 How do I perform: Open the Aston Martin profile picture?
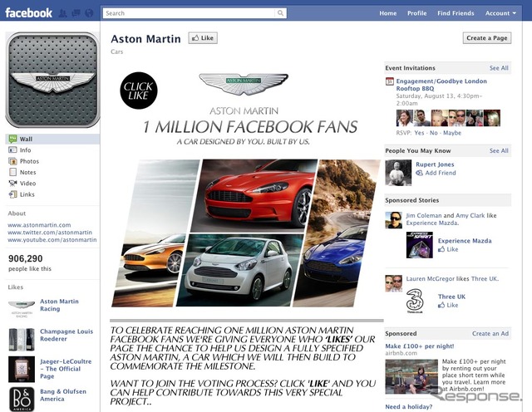pyautogui.click(x=52, y=80)
